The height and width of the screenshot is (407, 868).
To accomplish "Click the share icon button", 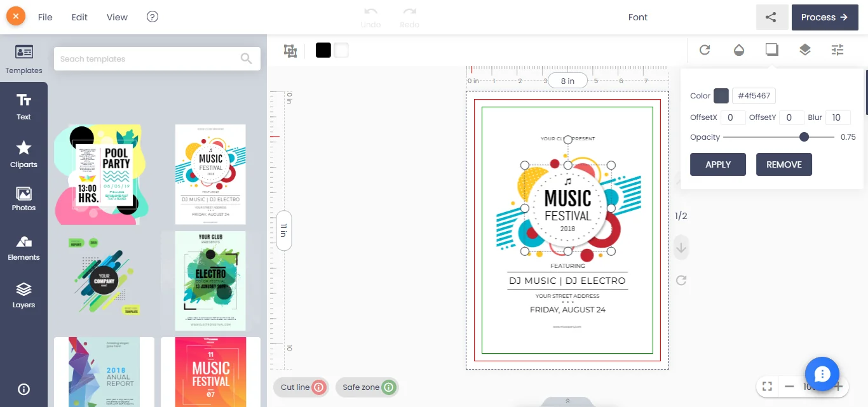I will coord(771,17).
